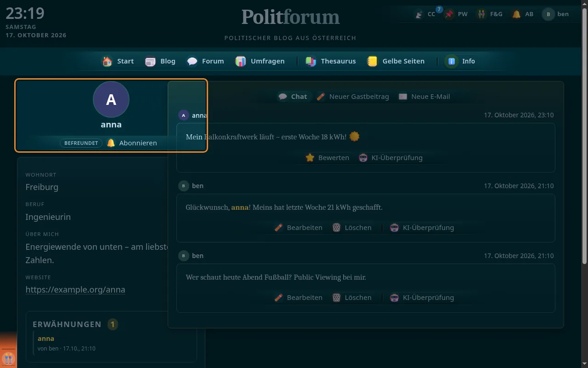Open the Gelbe Seiten icon
This screenshot has height=368, width=588.
pos(372,61)
